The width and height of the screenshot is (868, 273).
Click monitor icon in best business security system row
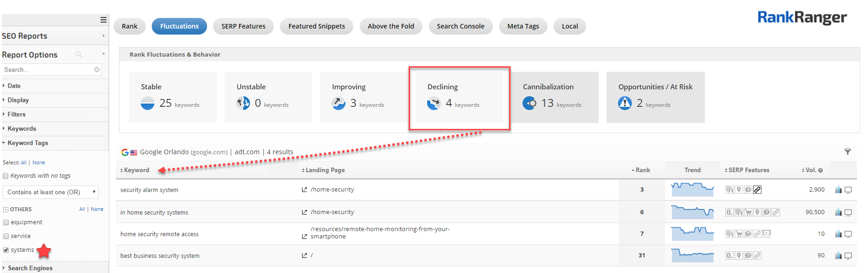pos(848,256)
